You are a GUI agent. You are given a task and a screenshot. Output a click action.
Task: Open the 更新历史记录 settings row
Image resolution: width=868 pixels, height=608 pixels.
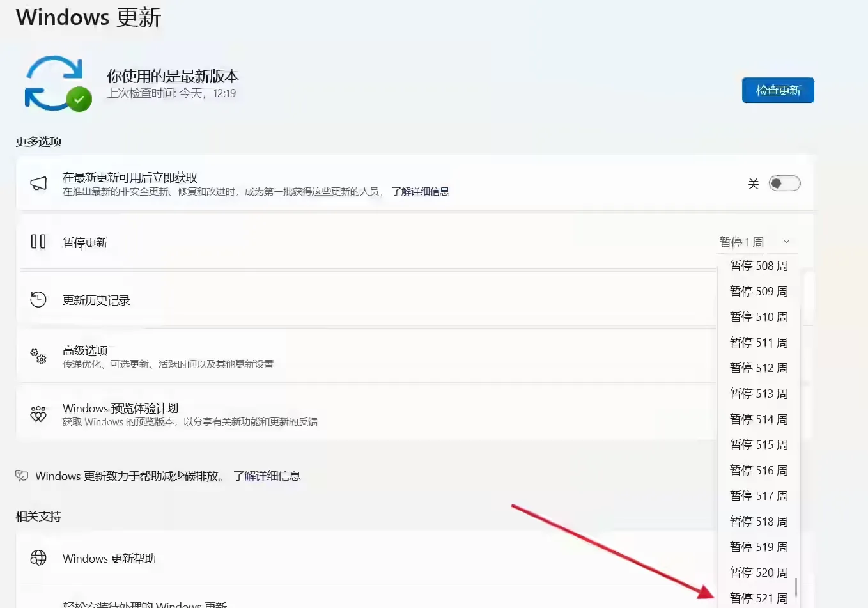[256, 299]
